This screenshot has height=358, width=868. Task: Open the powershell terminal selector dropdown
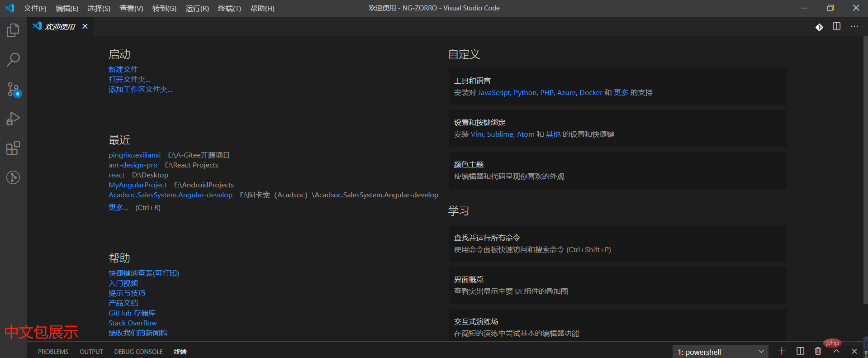[720, 352]
